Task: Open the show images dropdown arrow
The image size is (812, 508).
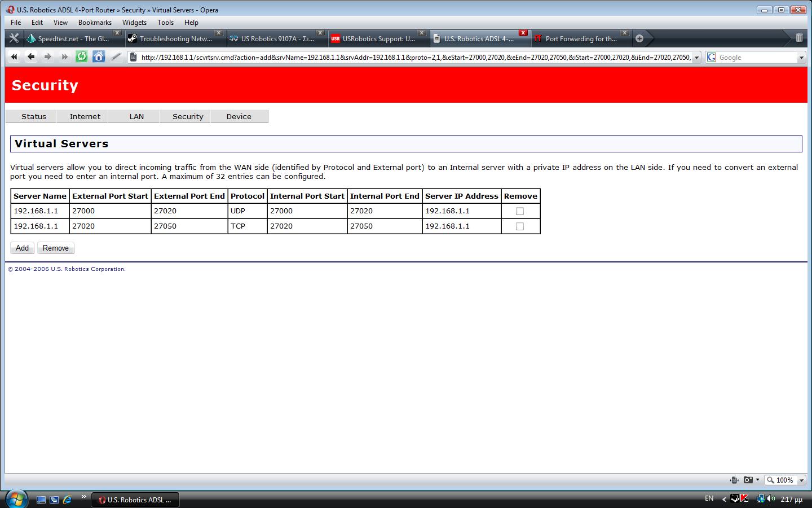Action: click(757, 480)
